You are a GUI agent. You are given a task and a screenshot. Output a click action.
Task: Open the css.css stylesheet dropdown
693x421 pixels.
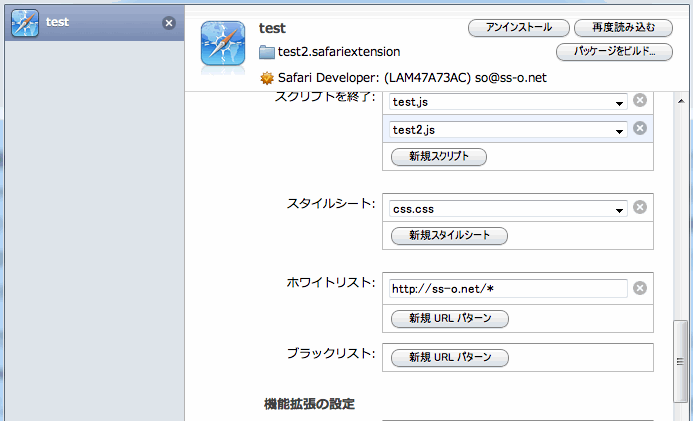pyautogui.click(x=508, y=209)
